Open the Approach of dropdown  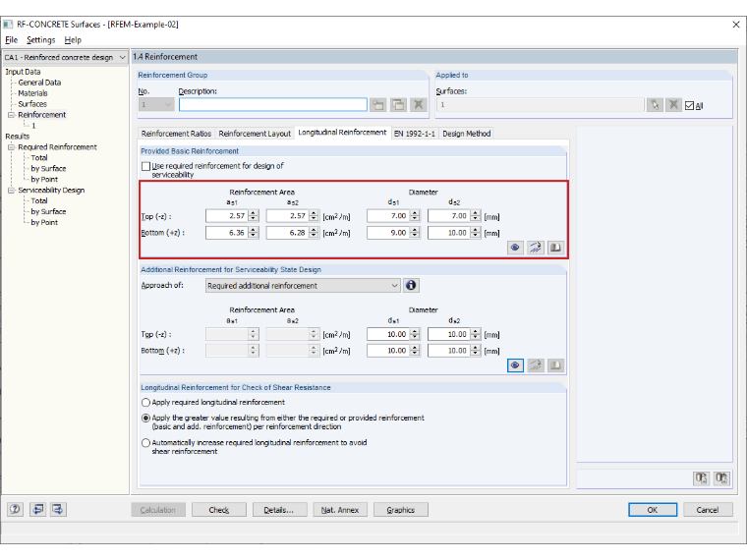pos(394,286)
